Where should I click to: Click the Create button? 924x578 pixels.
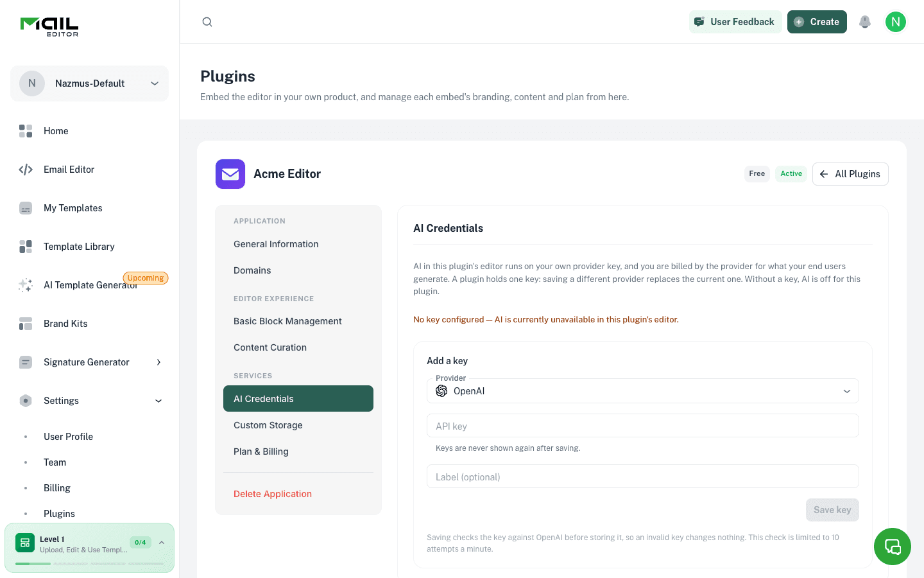[x=817, y=22]
